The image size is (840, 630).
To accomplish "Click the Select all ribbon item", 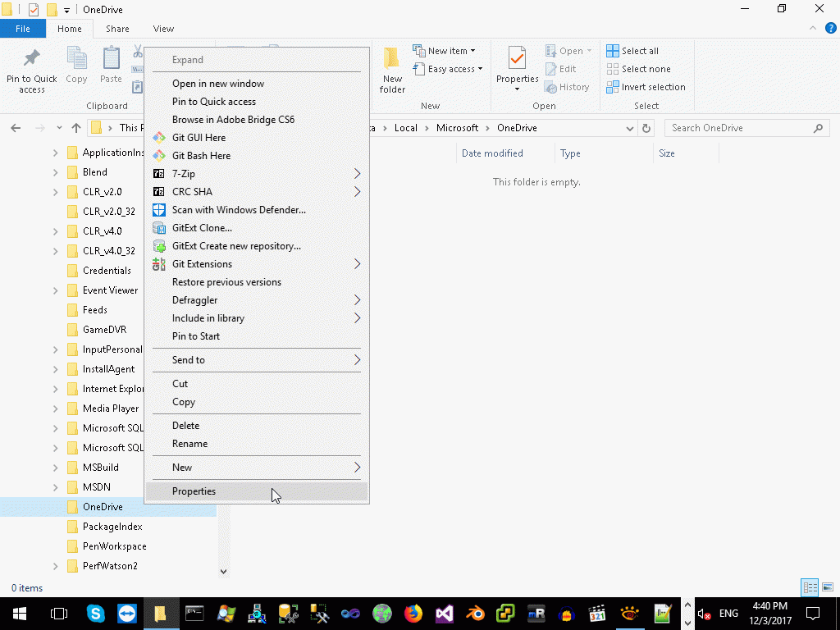I will pos(632,51).
